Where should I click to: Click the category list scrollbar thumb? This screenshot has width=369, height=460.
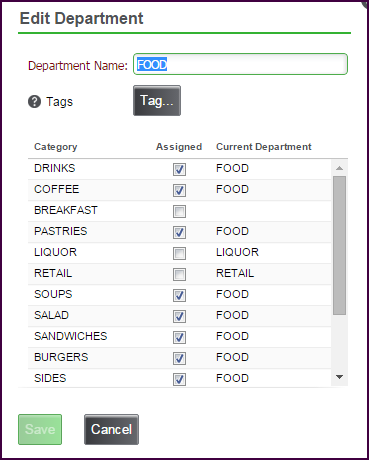click(x=340, y=245)
